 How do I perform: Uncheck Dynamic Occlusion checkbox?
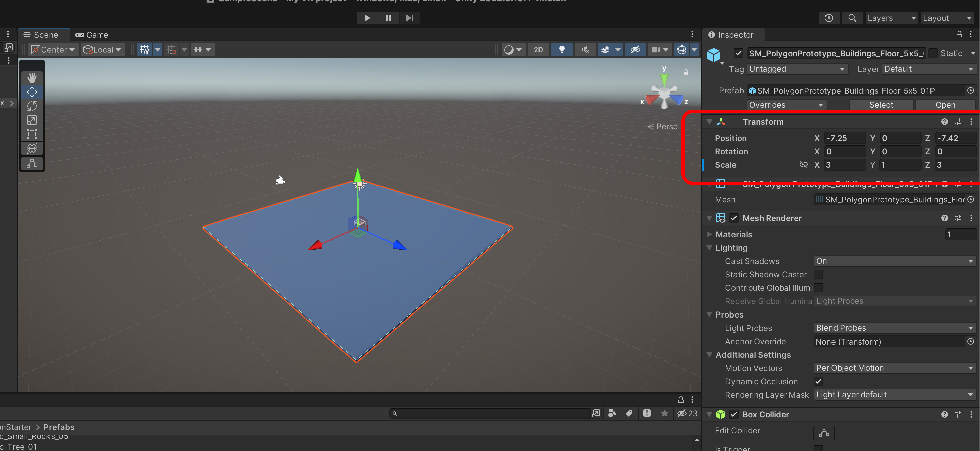[x=818, y=381]
